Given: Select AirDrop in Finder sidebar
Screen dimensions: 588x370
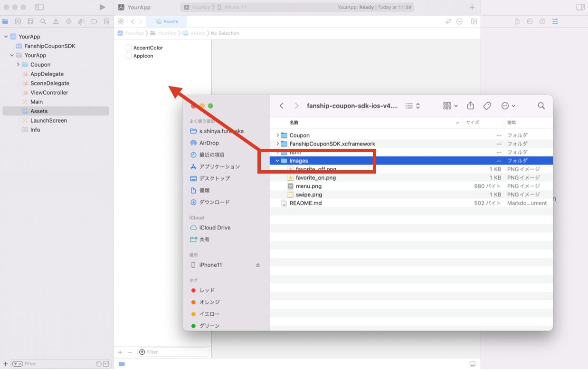Looking at the screenshot, I should 209,143.
